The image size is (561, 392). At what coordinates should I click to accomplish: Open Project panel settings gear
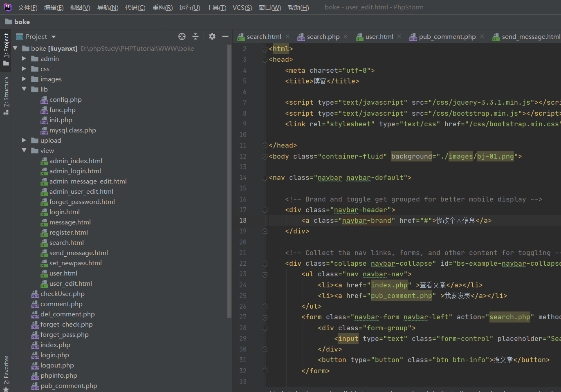[x=212, y=36]
